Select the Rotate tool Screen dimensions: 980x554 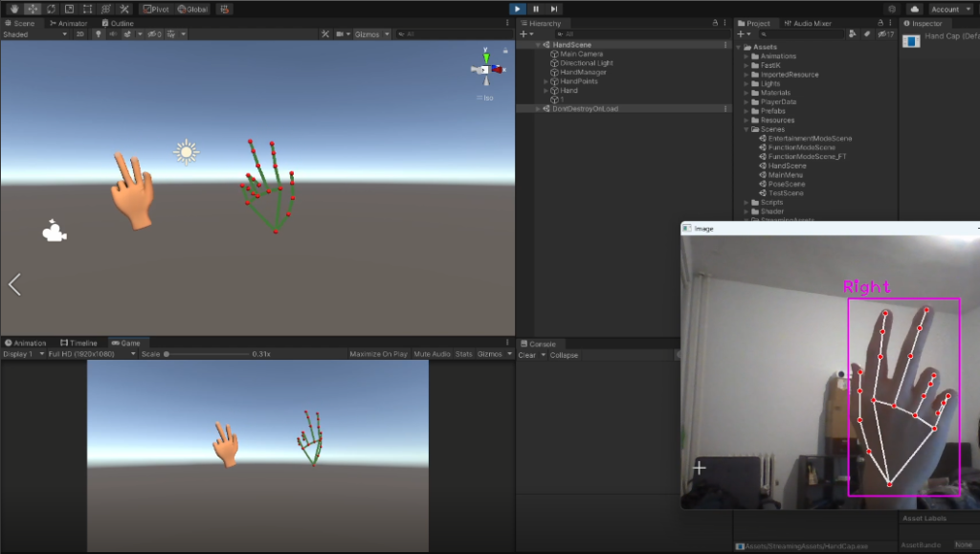pos(51,9)
